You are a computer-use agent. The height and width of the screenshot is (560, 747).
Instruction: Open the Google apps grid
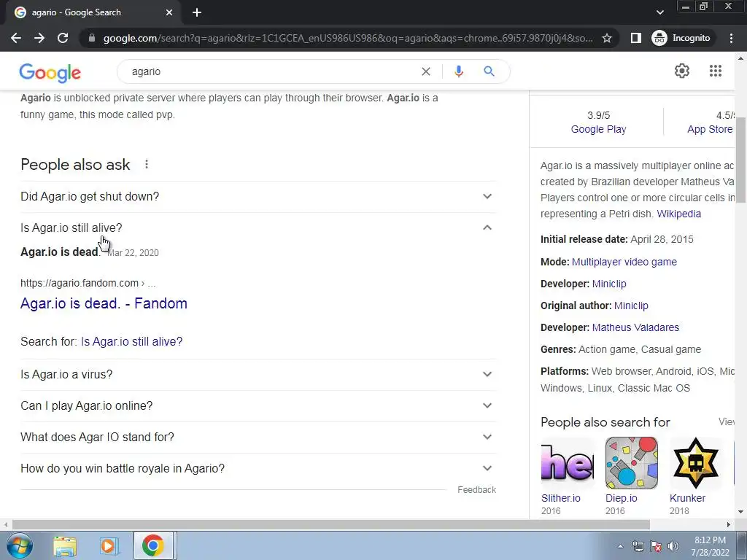click(715, 71)
